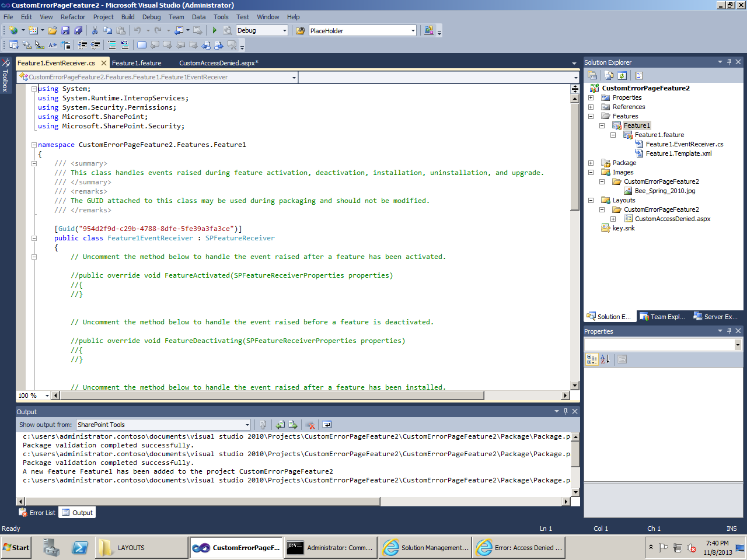This screenshot has width=747, height=560.
Task: Click the Undo arrow icon
Action: click(138, 30)
